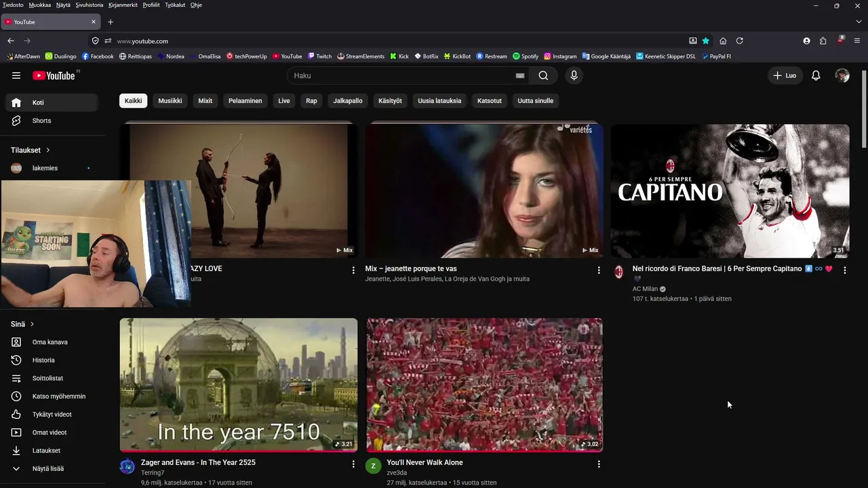The height and width of the screenshot is (488, 868).
Task: Go to Koti in the sidebar
Action: coord(52,102)
